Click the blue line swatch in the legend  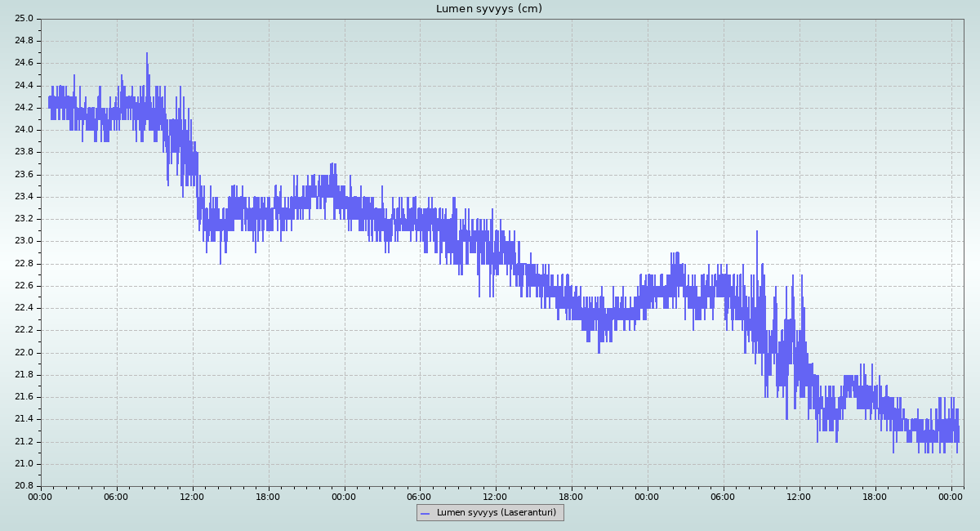425,513
